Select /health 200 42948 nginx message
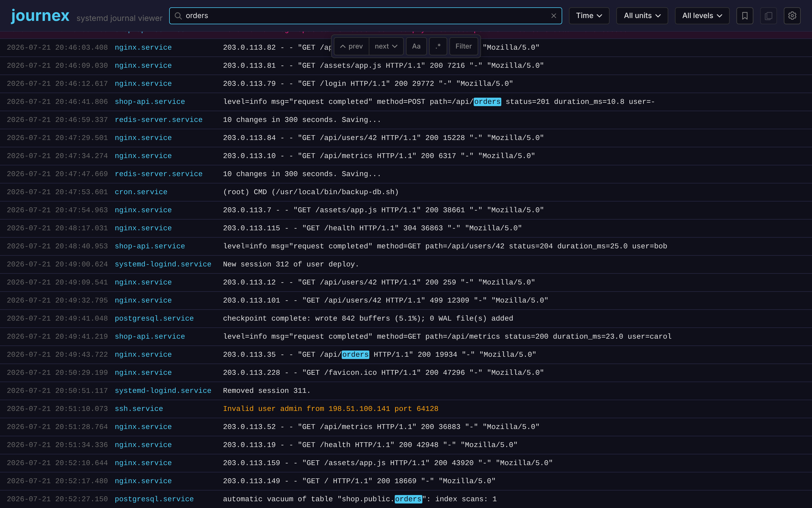The image size is (812, 508). click(370, 445)
